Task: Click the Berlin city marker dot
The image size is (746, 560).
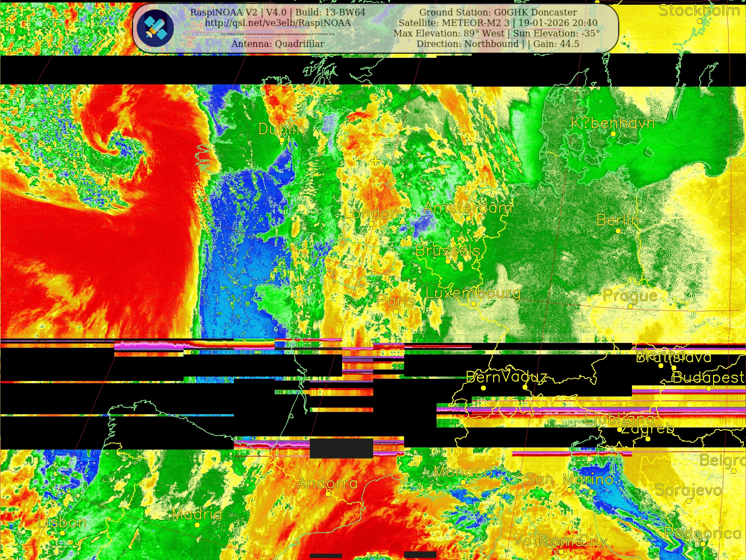Action: (x=618, y=231)
